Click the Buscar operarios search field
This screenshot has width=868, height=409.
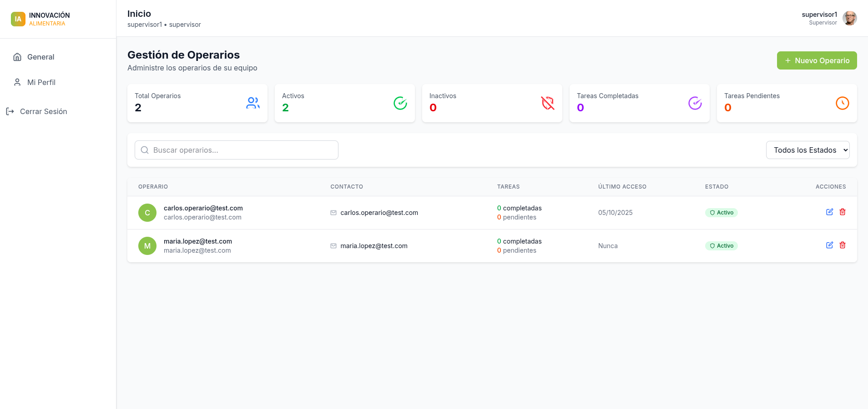(x=237, y=150)
